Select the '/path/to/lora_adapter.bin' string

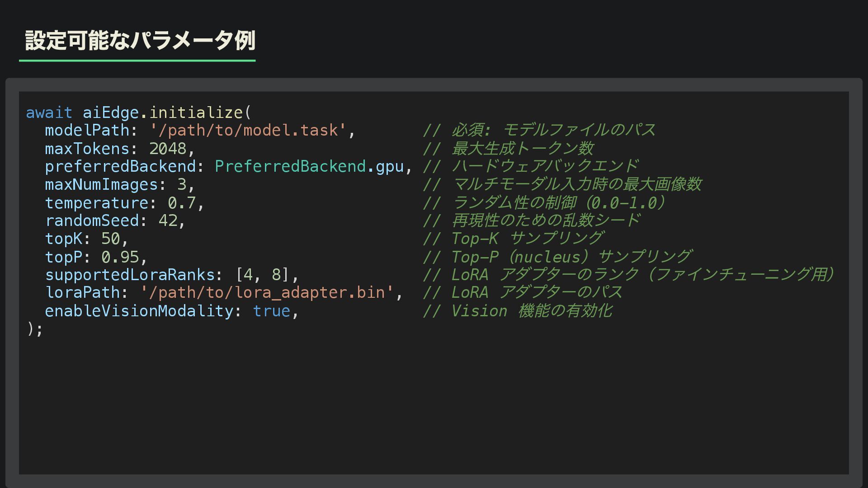click(x=267, y=293)
